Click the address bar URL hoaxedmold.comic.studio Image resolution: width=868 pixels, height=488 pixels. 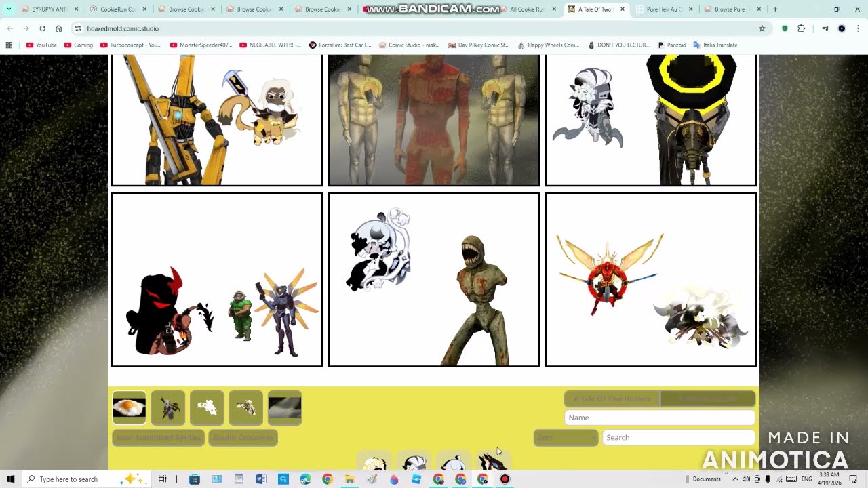pyautogui.click(x=123, y=28)
